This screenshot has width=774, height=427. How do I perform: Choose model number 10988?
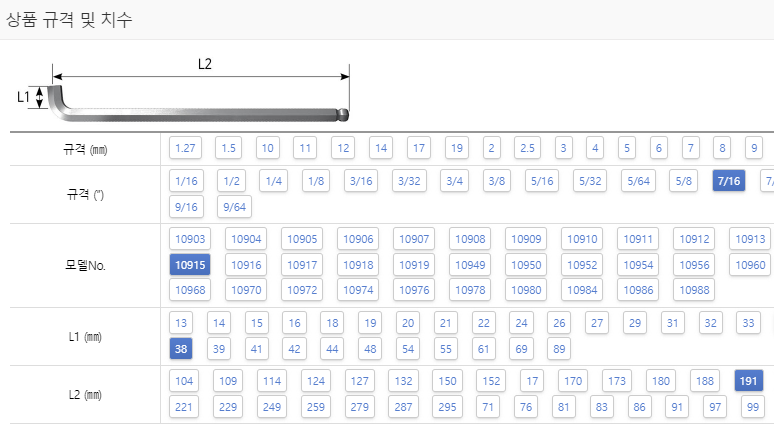tap(694, 290)
